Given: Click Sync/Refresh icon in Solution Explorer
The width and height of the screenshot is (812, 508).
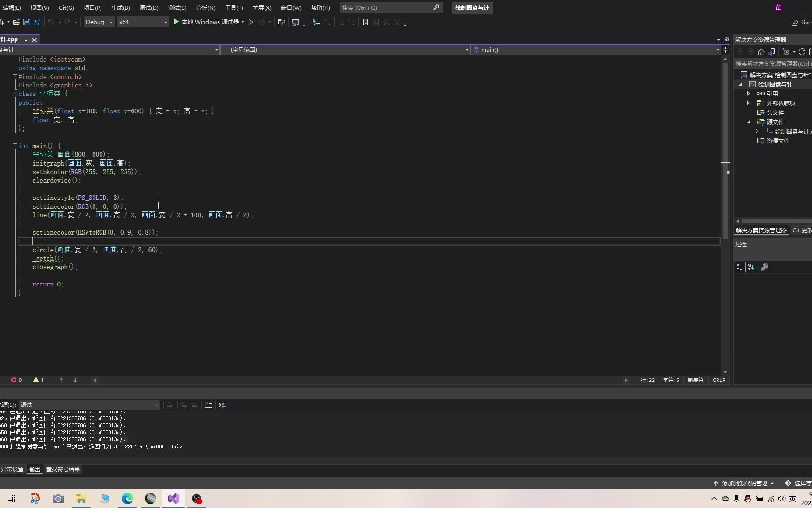Looking at the screenshot, I should [x=802, y=52].
